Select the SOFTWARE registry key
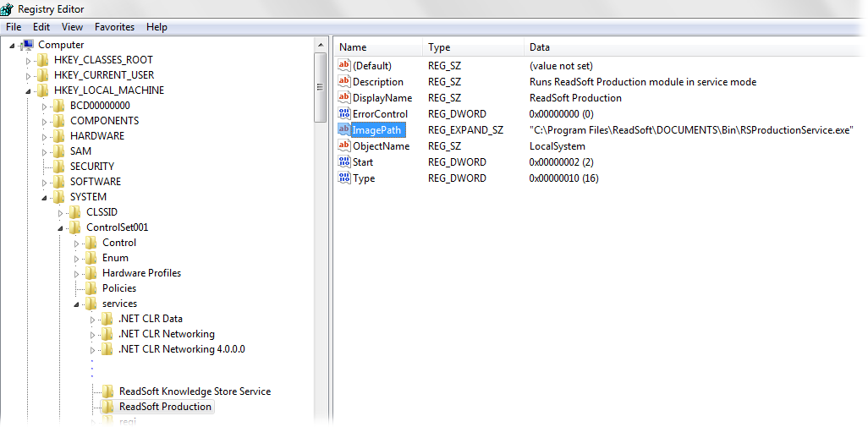868x427 pixels. 95,182
